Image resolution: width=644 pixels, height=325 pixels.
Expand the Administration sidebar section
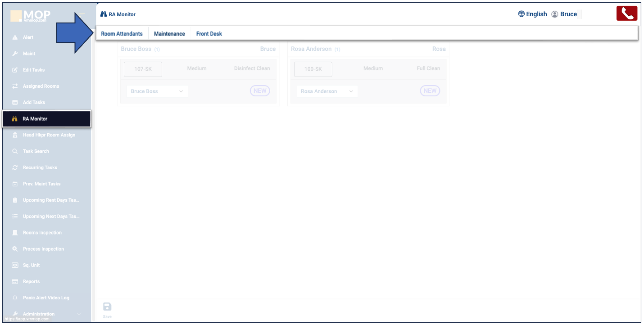(x=79, y=314)
